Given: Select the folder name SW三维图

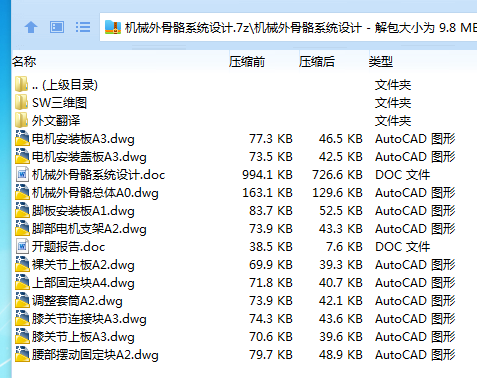Looking at the screenshot, I should pos(59,103).
